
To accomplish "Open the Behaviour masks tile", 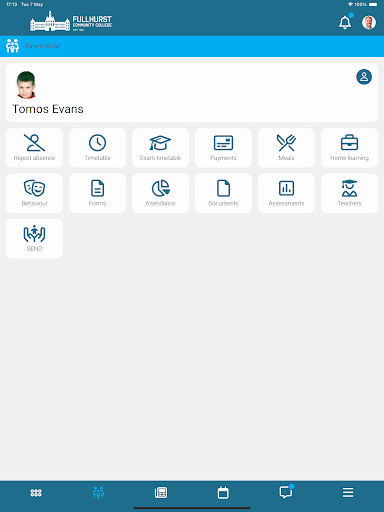I will pos(34,193).
